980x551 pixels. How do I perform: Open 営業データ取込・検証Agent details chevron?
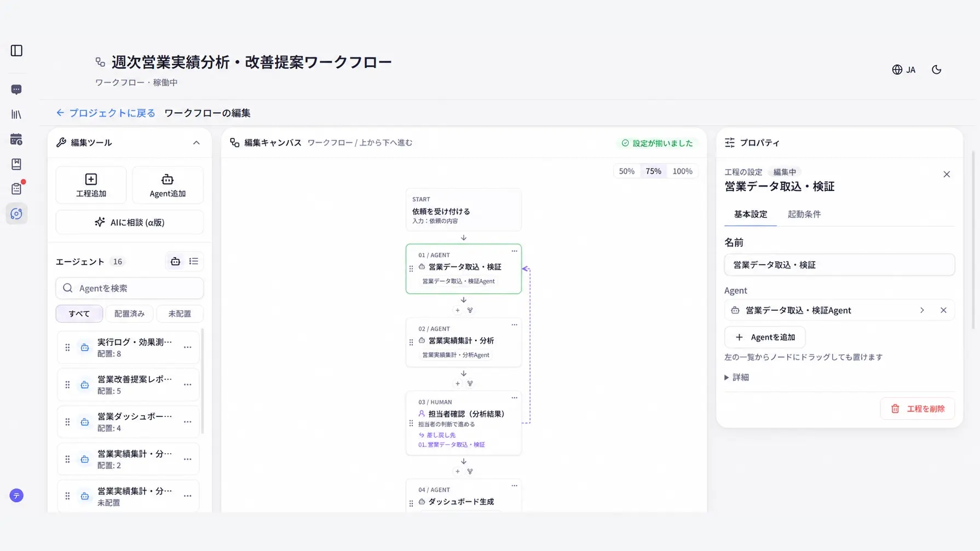pyautogui.click(x=922, y=310)
